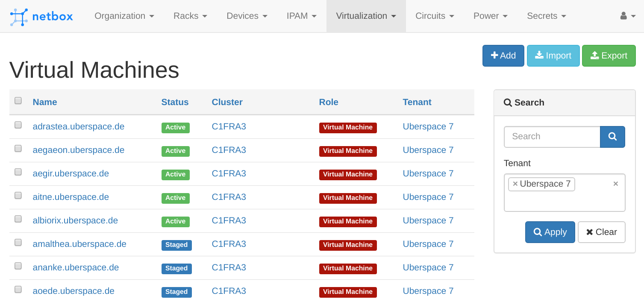Click the Export button

tap(609, 56)
